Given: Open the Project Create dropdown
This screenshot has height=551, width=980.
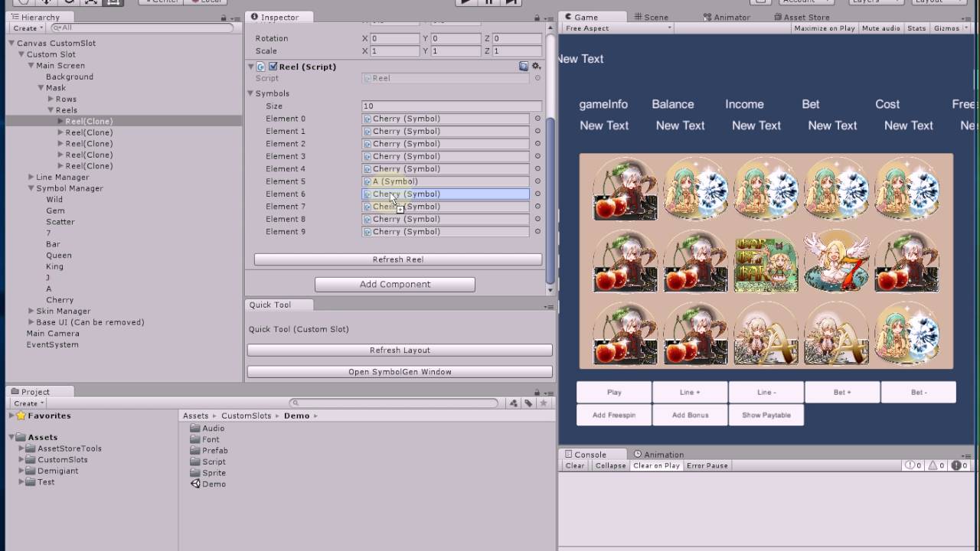Looking at the screenshot, I should pos(28,403).
